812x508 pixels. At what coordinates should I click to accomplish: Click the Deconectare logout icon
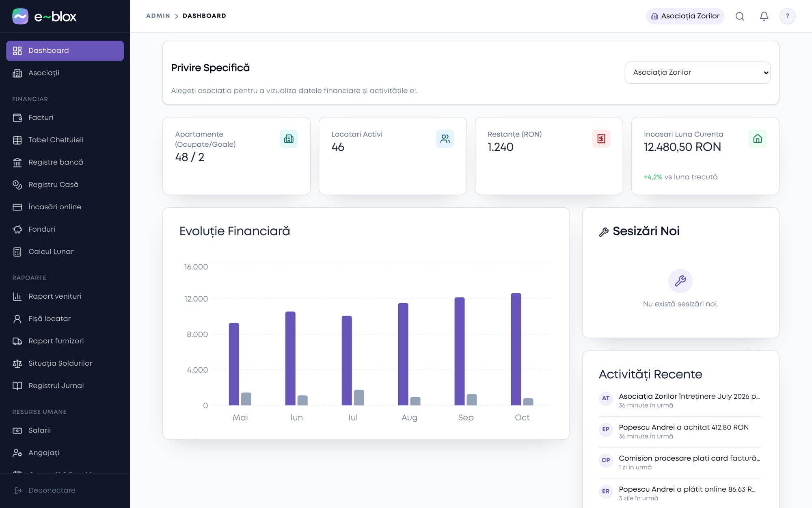coord(18,491)
